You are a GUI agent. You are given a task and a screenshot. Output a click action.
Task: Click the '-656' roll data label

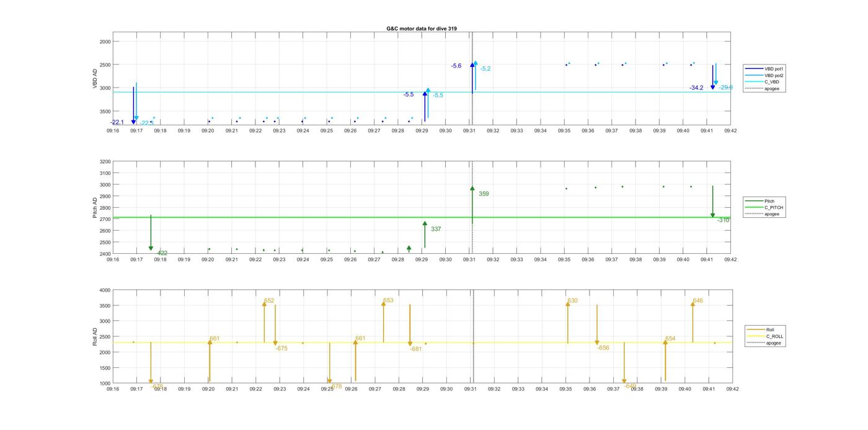(603, 347)
